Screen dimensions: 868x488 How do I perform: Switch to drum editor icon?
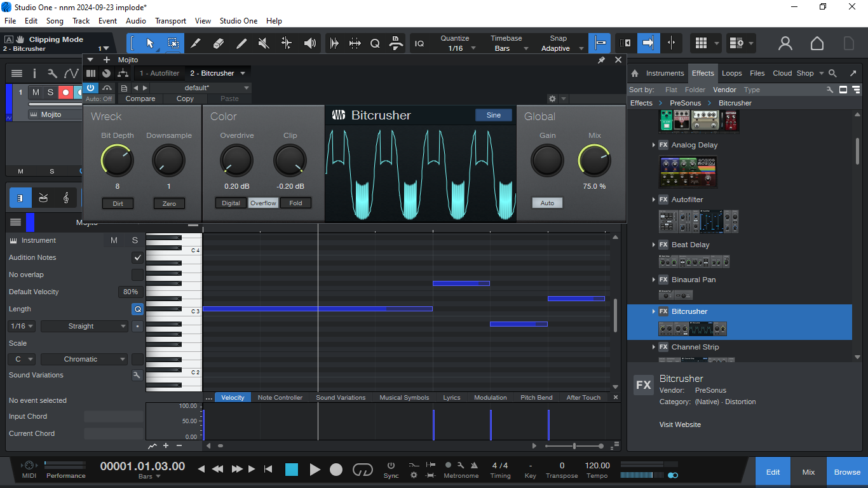[x=43, y=198]
